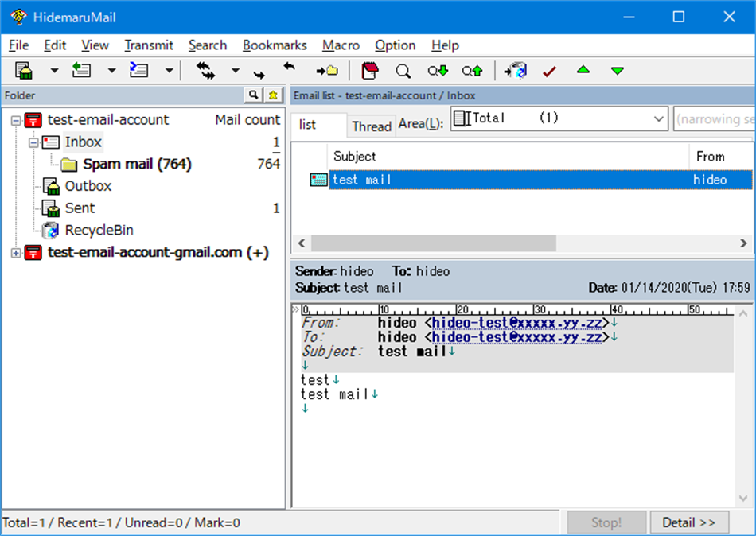The image size is (756, 536).
Task: Open the Area Total combo box
Action: (559, 118)
